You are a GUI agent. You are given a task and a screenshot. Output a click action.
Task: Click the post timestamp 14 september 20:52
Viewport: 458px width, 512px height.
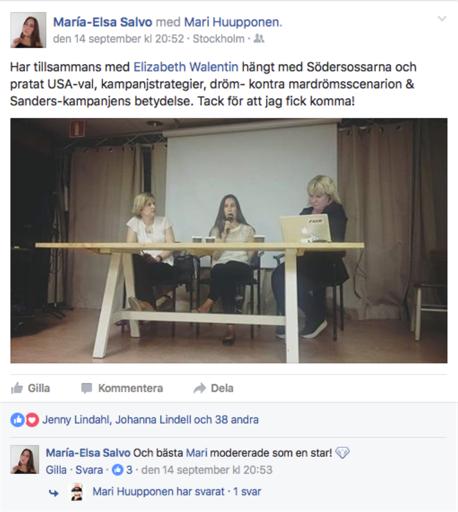[x=119, y=39]
